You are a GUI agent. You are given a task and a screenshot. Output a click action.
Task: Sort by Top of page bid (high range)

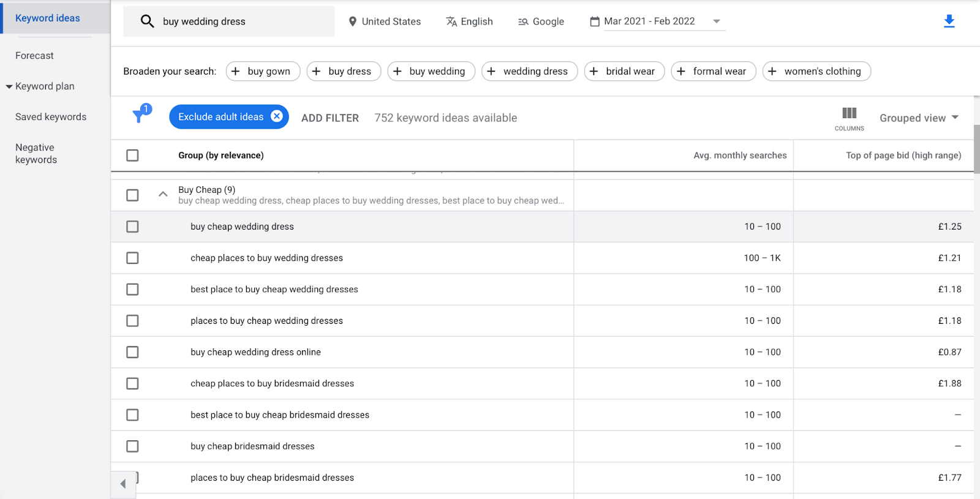(903, 156)
